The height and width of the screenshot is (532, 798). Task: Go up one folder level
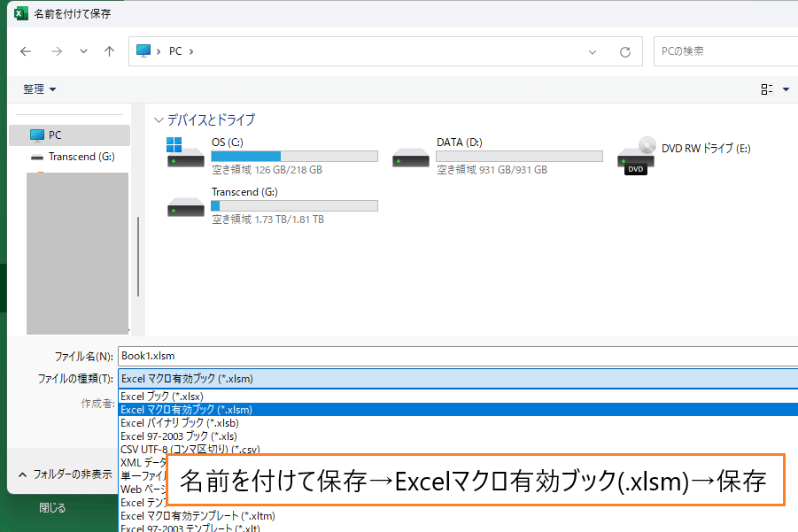(x=110, y=51)
